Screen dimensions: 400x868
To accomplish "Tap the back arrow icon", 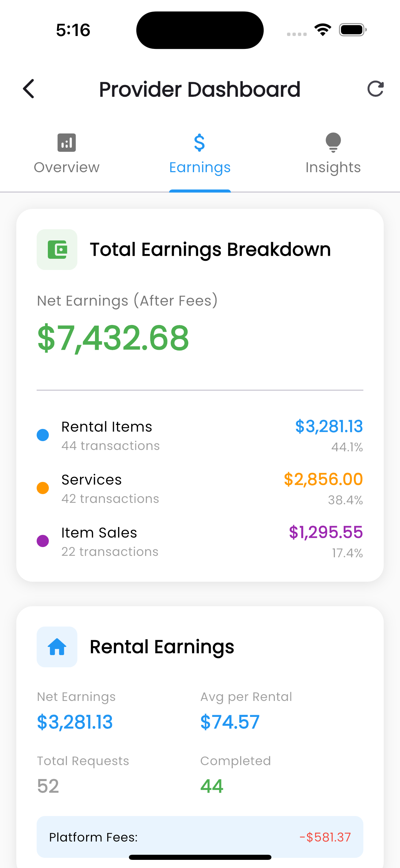I will [x=29, y=89].
